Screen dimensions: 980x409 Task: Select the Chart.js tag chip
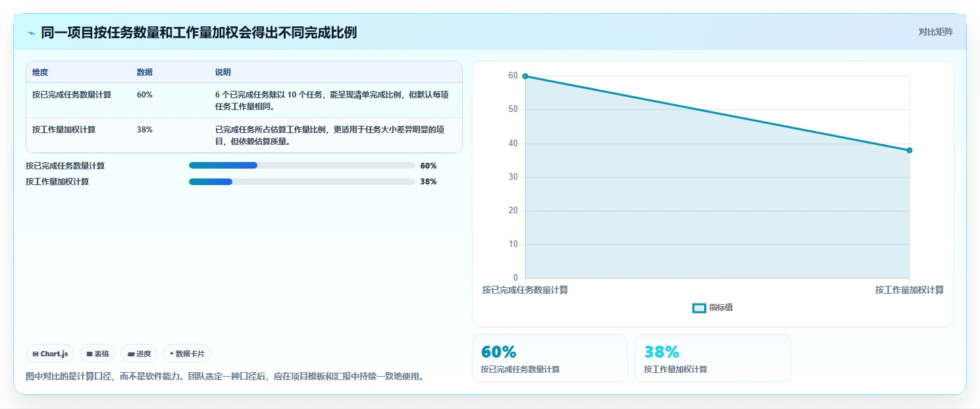pos(51,354)
